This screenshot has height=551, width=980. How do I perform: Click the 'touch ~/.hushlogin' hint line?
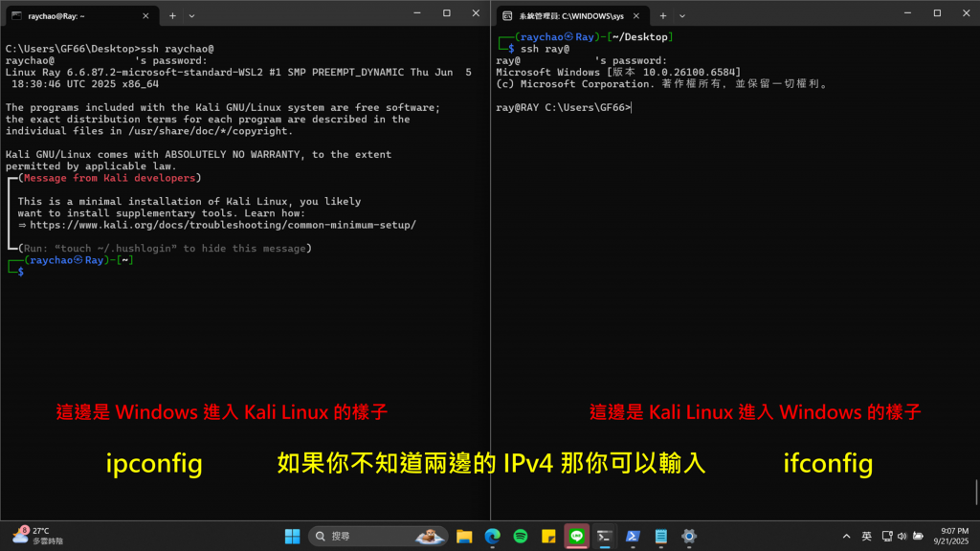point(165,249)
